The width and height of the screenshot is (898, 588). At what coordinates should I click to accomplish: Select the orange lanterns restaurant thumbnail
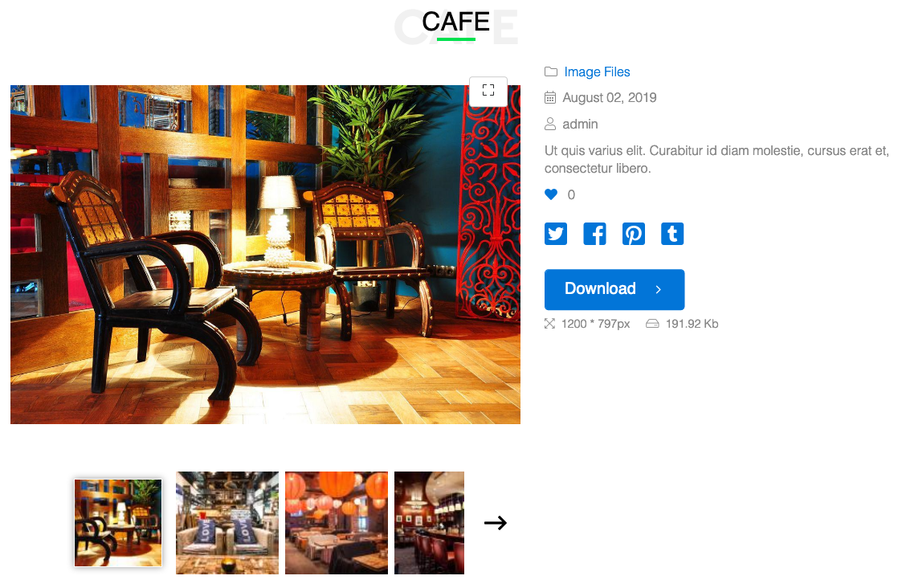(x=337, y=523)
